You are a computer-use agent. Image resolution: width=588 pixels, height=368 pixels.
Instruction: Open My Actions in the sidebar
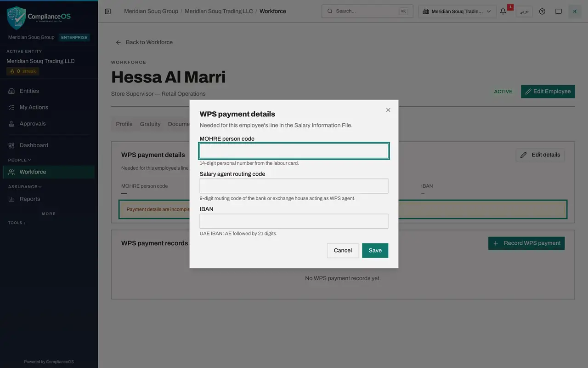(49, 107)
